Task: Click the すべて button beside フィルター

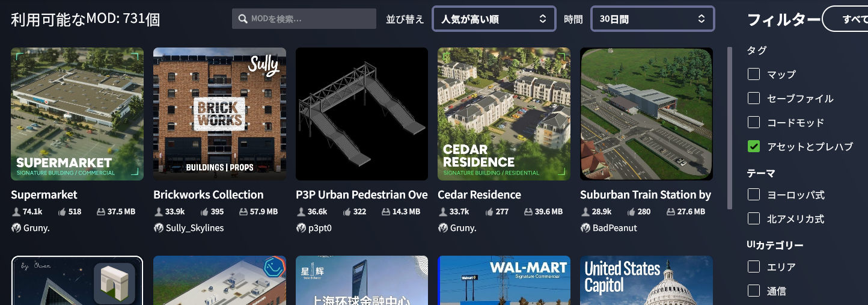Action: click(x=845, y=19)
